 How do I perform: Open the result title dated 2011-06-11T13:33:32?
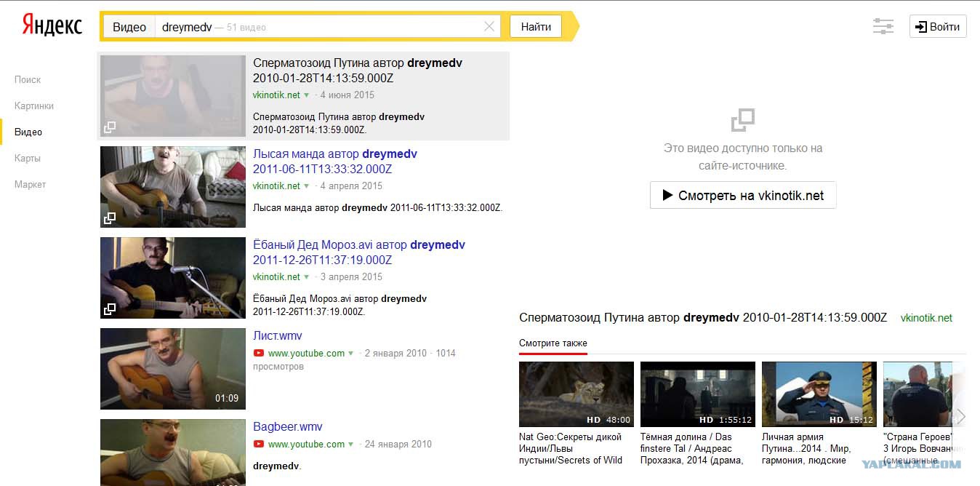335,162
